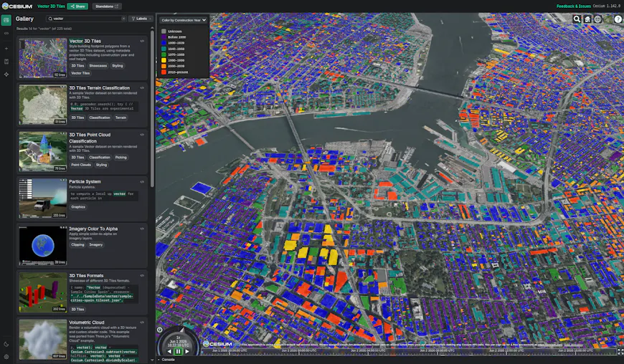Open the Point Cloud Classification thumbnail

point(43,152)
